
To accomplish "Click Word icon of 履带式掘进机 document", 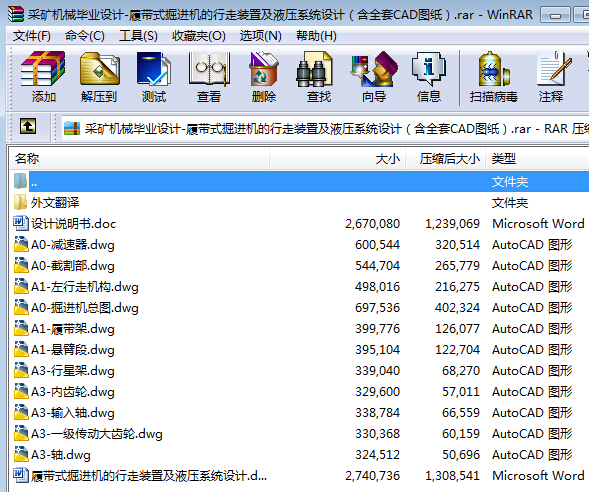I will [21, 475].
